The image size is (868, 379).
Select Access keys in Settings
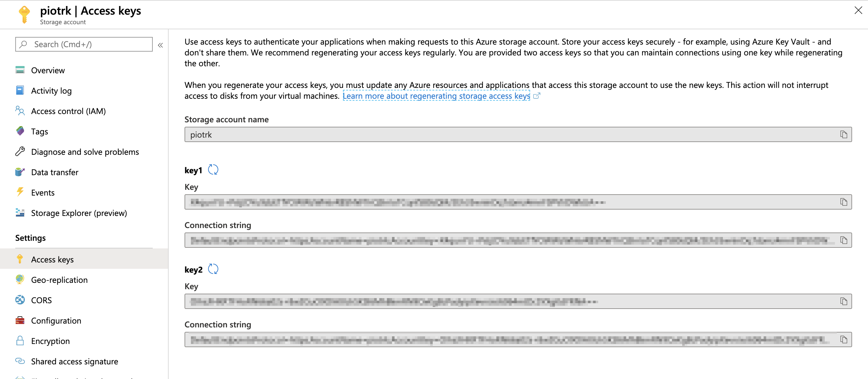click(x=84, y=259)
